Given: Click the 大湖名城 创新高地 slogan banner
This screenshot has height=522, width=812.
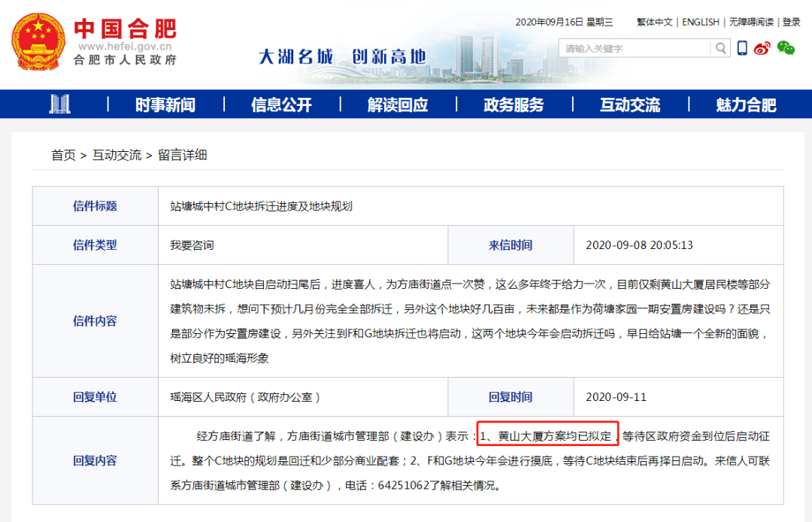Looking at the screenshot, I should pyautogui.click(x=342, y=56).
